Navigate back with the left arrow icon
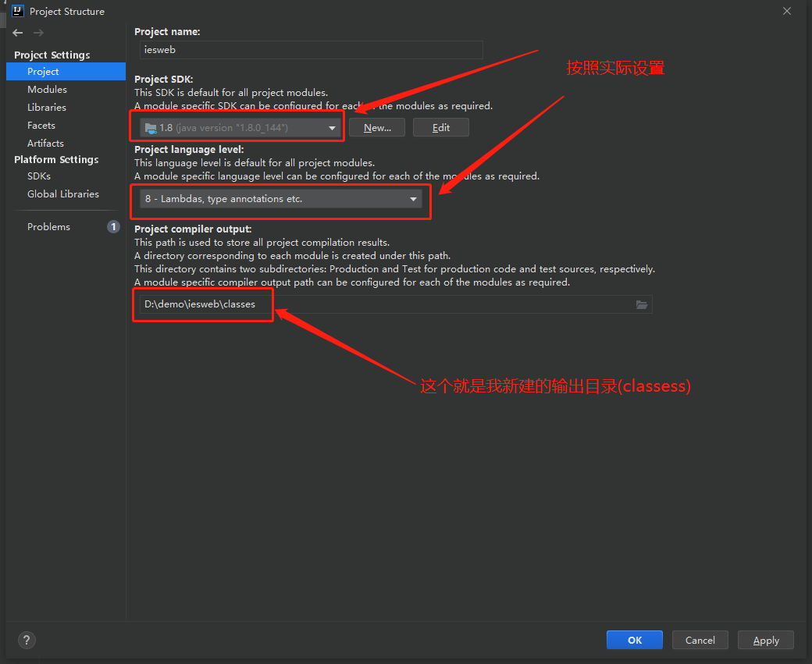The width and height of the screenshot is (812, 664). click(18, 33)
